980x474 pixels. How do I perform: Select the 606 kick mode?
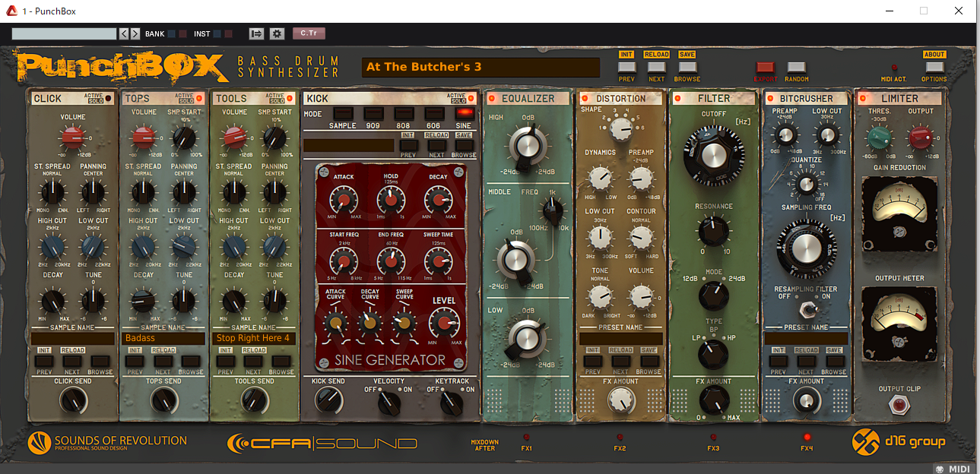433,113
